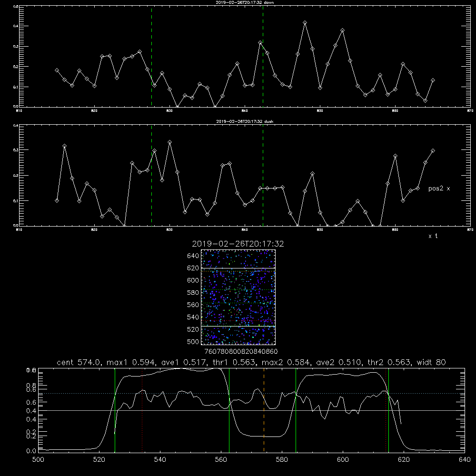Click the "820" tick label under dusk plot
This screenshot has width=476, height=476.
pos(94,230)
